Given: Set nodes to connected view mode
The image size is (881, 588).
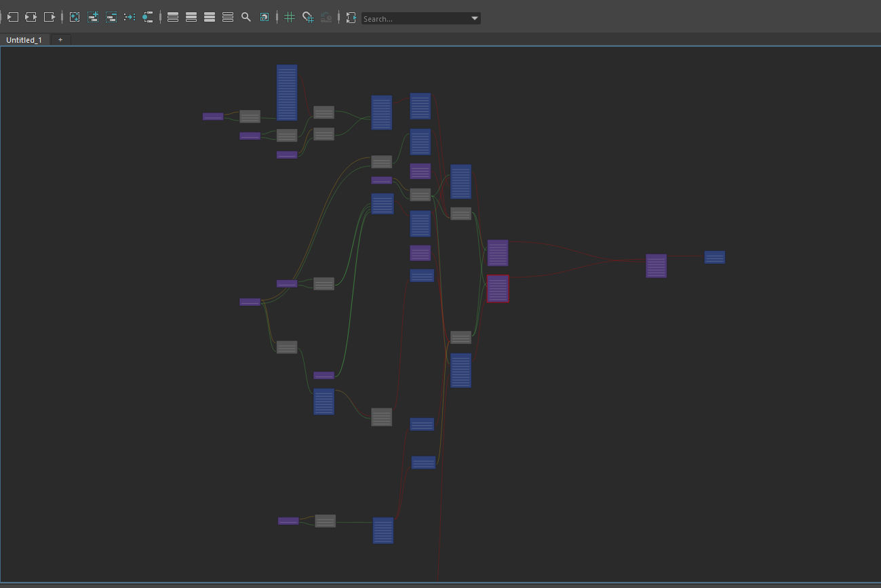Looking at the screenshot, I should [x=191, y=17].
